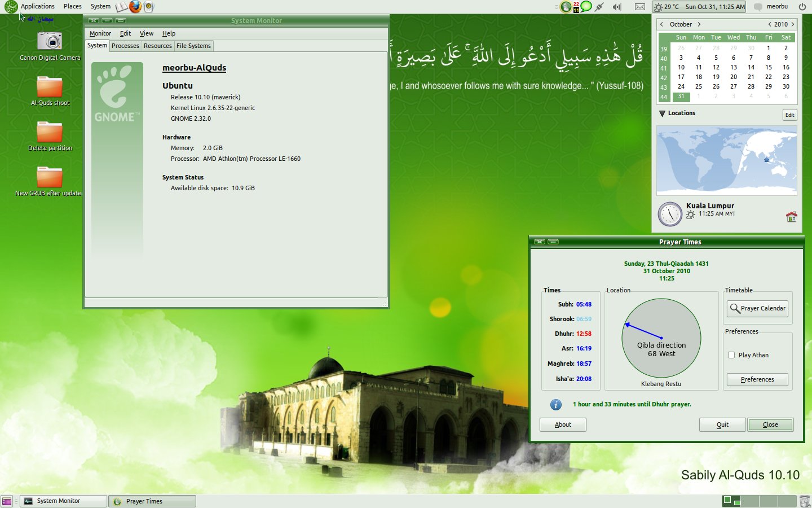Open the disc burner launcher in the panel
The width and height of the screenshot is (812, 508).
point(148,7)
